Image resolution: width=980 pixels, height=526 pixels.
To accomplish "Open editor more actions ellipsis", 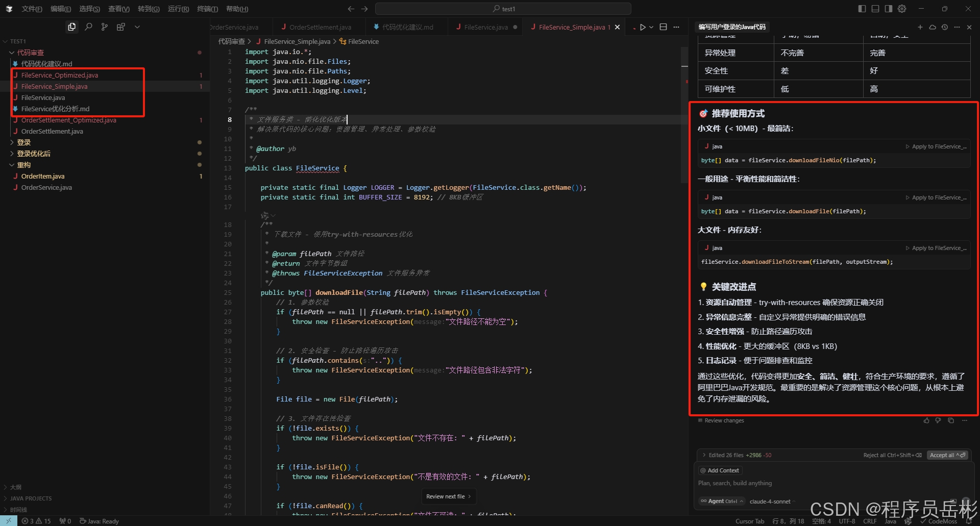I will coord(677,27).
